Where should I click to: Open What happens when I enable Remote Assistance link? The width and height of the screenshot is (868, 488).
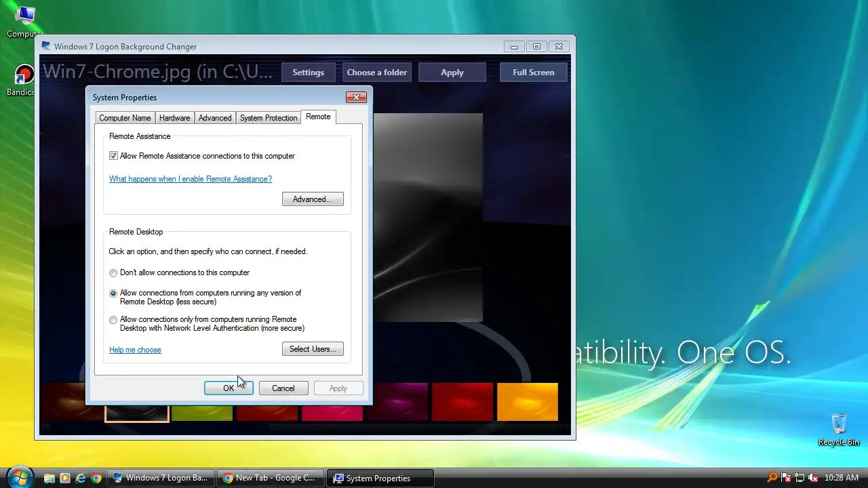(x=191, y=179)
